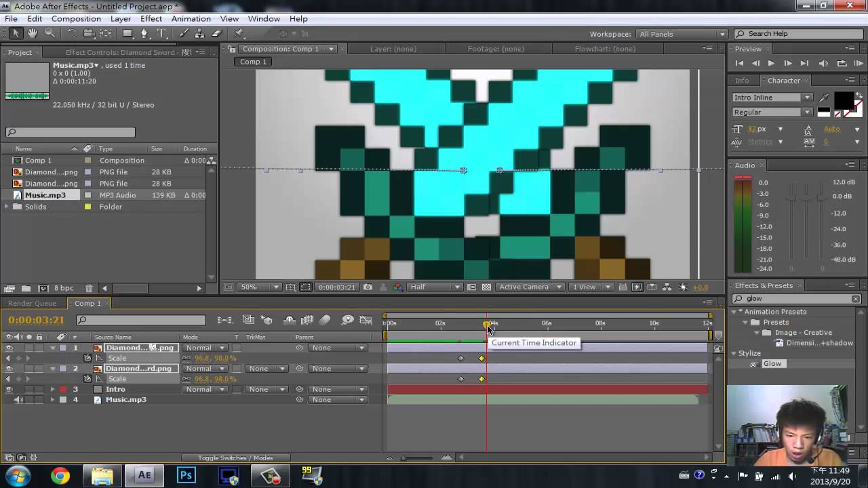
Task: Click Show Channel color icon in viewer
Action: [x=397, y=287]
